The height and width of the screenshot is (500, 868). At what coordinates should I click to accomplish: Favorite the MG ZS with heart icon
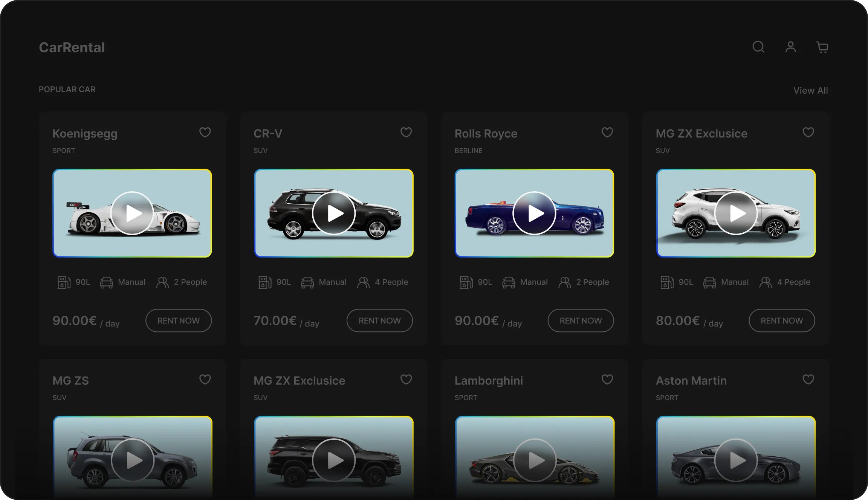205,379
